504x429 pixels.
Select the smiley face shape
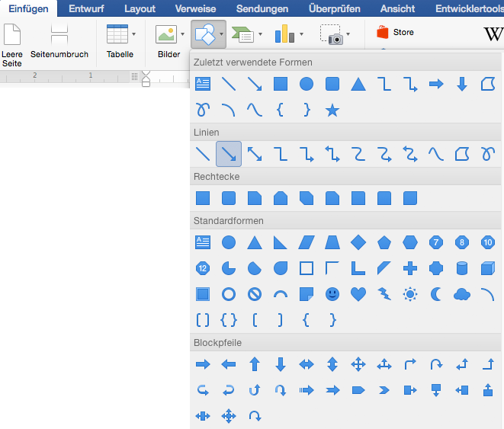pos(332,293)
